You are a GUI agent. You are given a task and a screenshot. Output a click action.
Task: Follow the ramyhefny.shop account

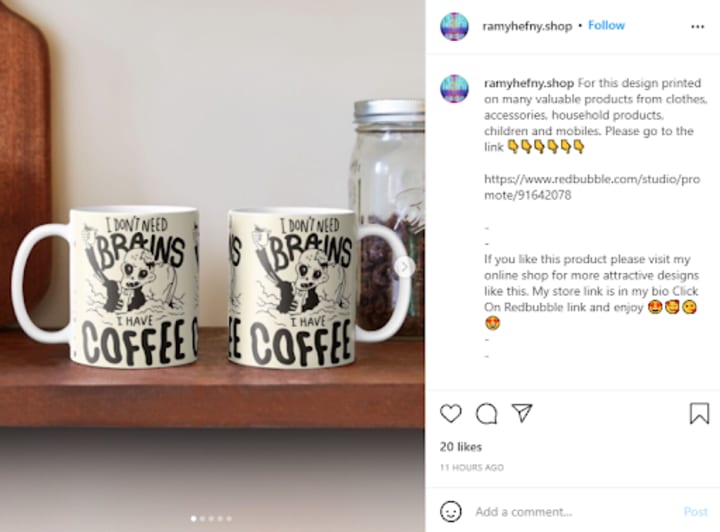point(606,26)
